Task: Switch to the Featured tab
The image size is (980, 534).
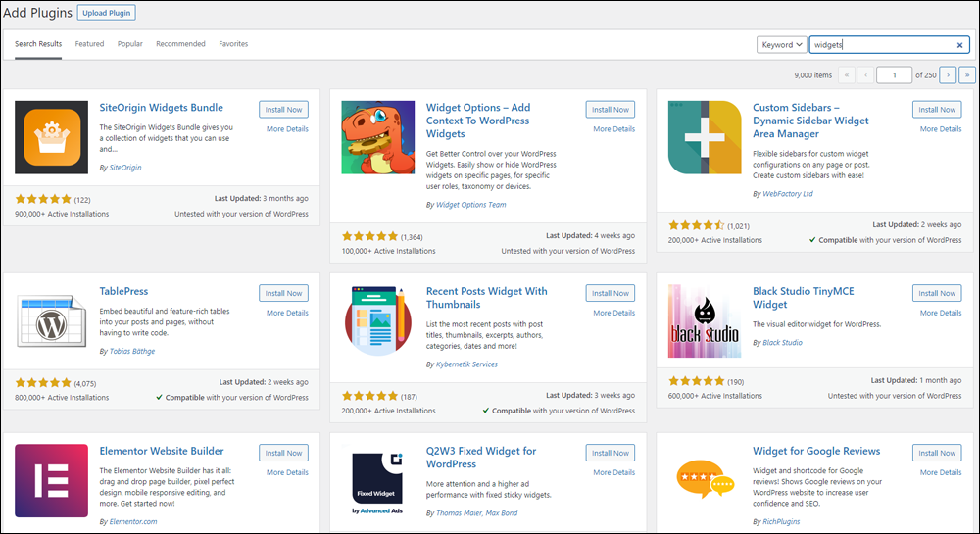Action: coord(89,44)
